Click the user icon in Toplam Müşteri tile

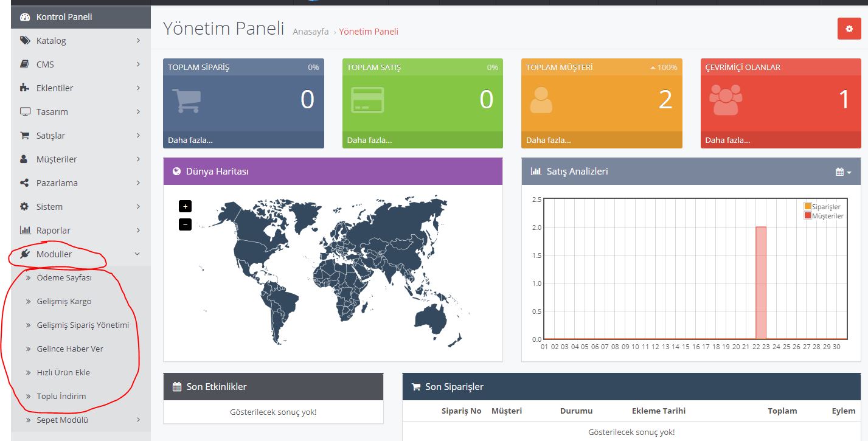(x=541, y=100)
